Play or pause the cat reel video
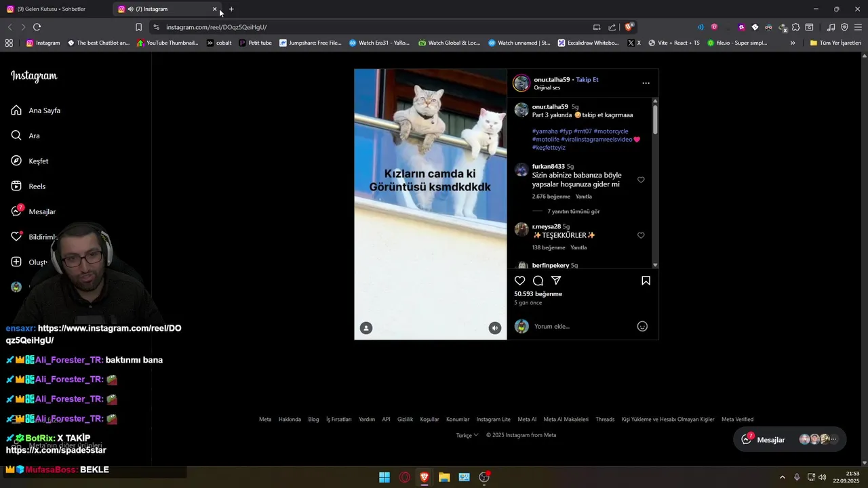Image resolution: width=868 pixels, height=488 pixels. point(430,203)
